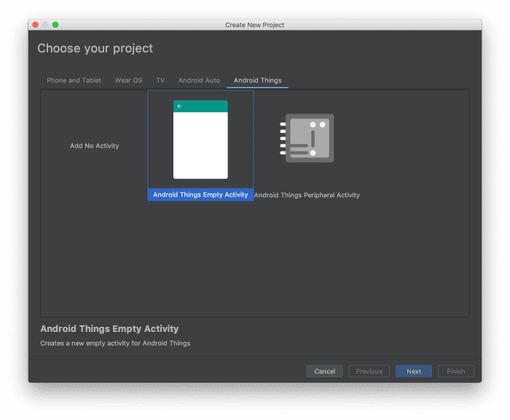The width and height of the screenshot is (510, 420).
Task: Click the Create New Project title
Action: tap(255, 25)
